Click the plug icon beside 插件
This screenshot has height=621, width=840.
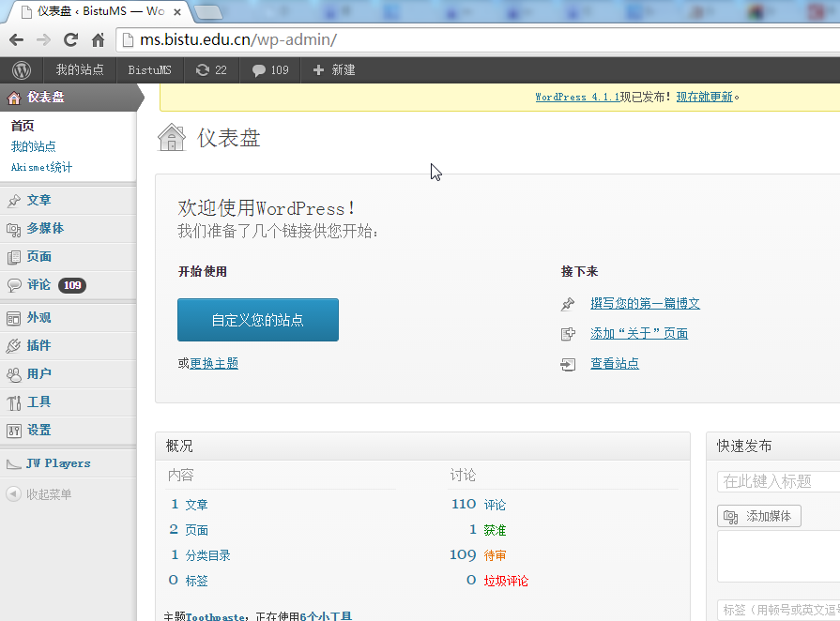pyautogui.click(x=13, y=346)
